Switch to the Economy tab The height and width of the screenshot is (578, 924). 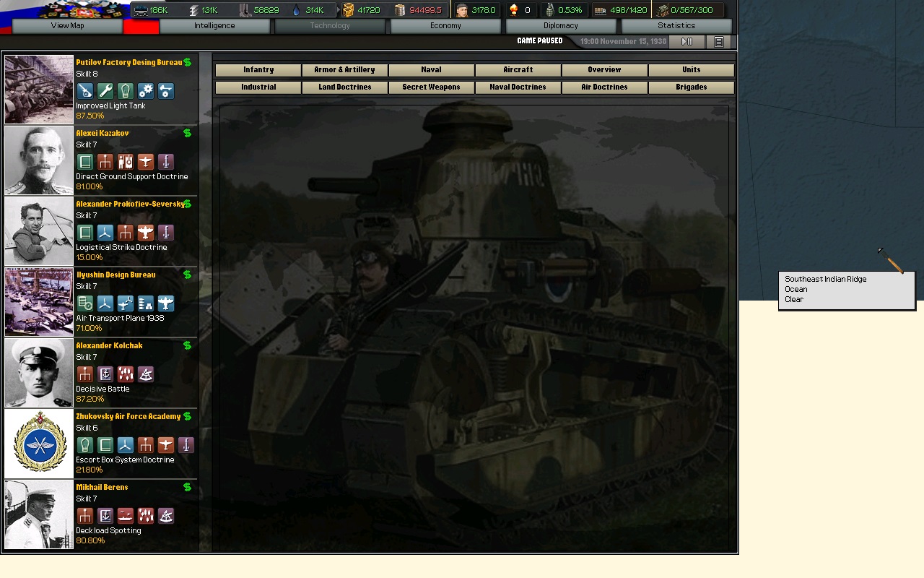click(x=445, y=25)
